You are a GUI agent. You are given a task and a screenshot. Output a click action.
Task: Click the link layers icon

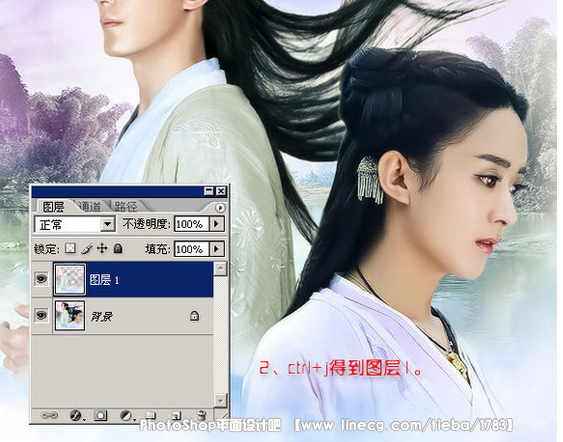pyautogui.click(x=50, y=416)
